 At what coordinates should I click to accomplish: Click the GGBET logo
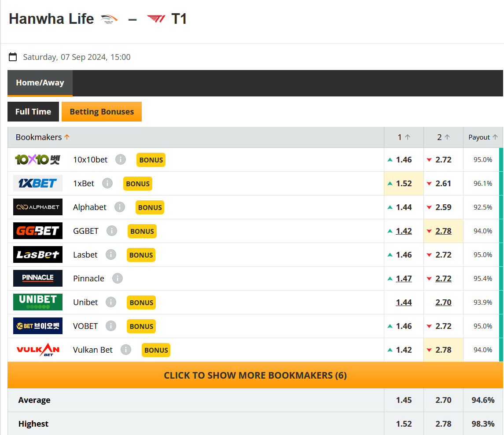tap(37, 231)
